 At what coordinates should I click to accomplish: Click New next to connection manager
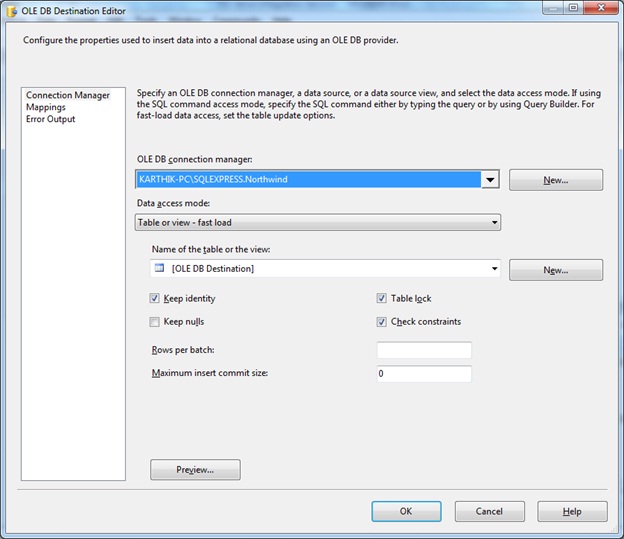pyautogui.click(x=556, y=180)
